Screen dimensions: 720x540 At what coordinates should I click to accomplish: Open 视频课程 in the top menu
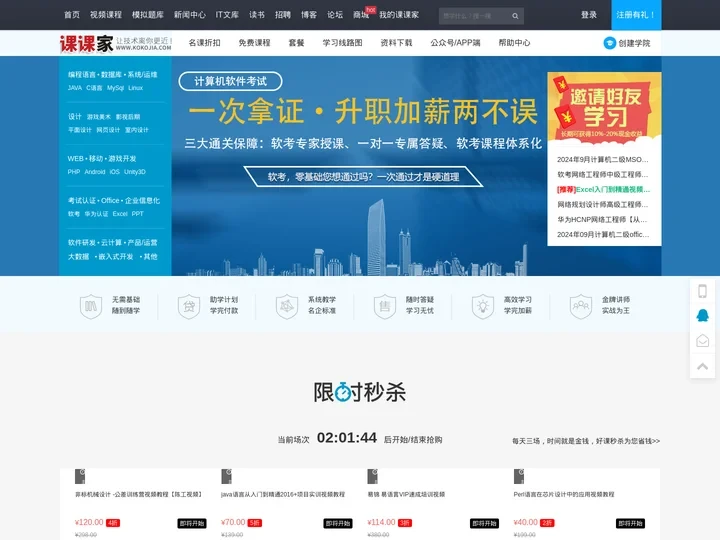point(106,15)
